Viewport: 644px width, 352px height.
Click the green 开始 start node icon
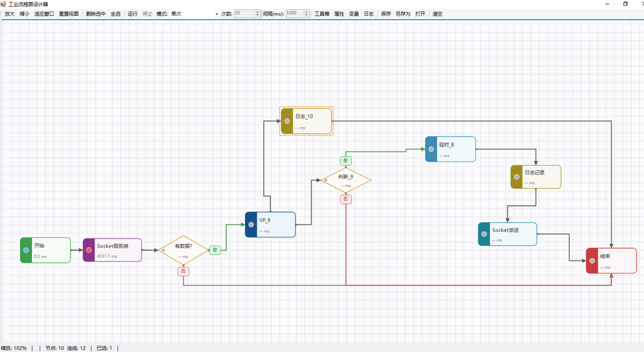click(x=26, y=250)
